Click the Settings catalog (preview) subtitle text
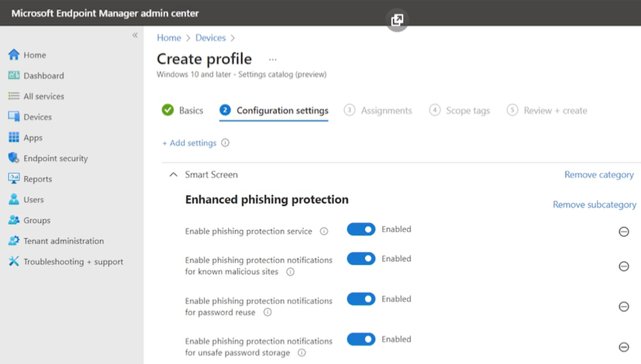The image size is (641, 364). pyautogui.click(x=283, y=74)
